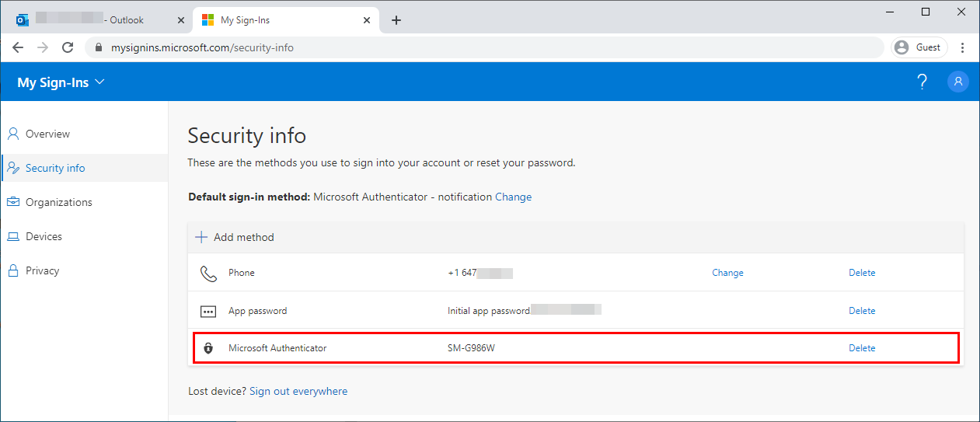Viewport: 980px width, 422px height.
Task: Click the Devices laptop icon
Action: pyautogui.click(x=13, y=236)
